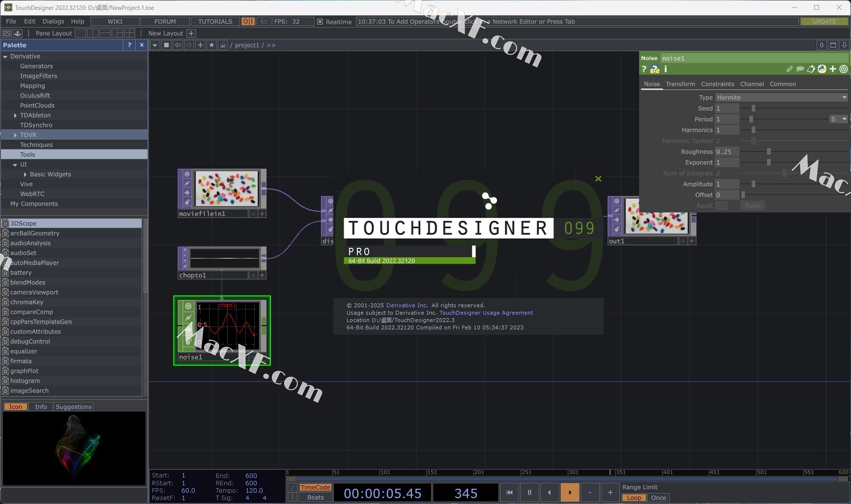Open the Python icon in the parameter header
851x504 pixels.
click(x=822, y=69)
